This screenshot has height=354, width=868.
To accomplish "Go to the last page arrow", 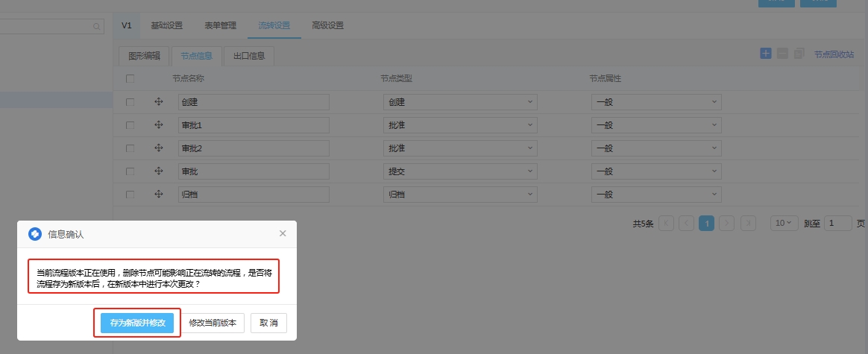I will 748,223.
